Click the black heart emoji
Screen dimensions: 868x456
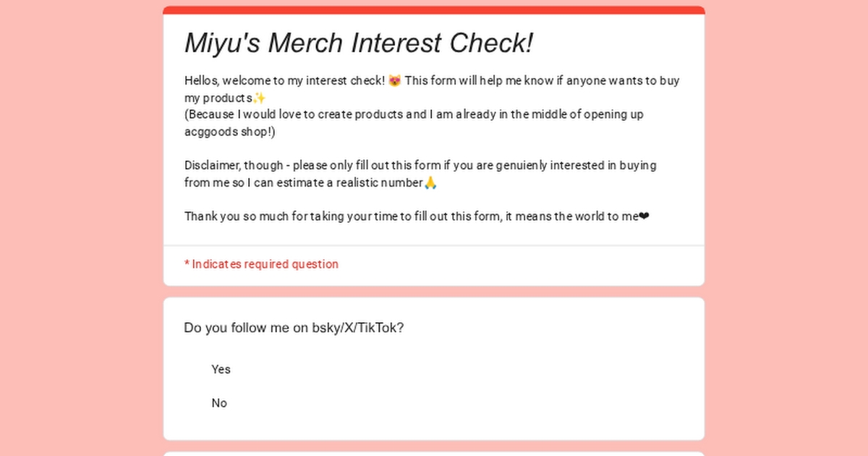point(644,216)
